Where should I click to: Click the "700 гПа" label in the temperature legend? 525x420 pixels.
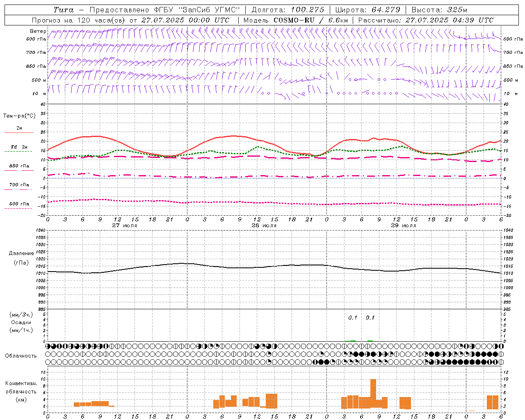click(x=19, y=185)
